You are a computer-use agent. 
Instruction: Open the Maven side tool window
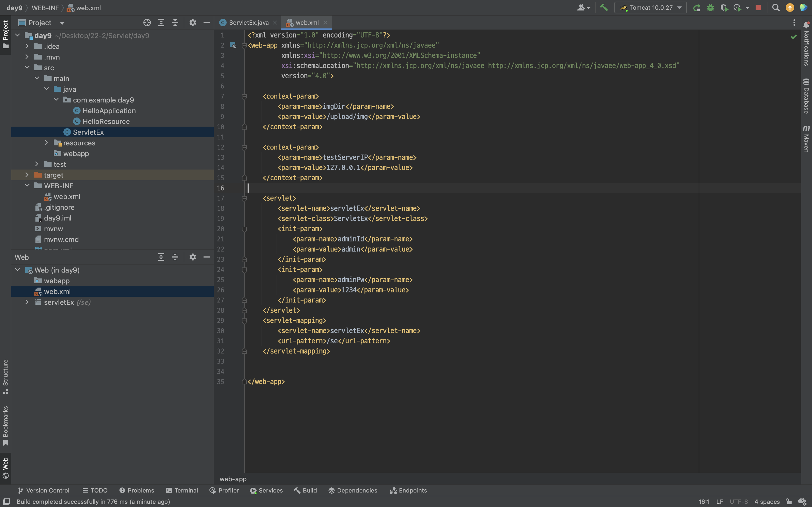click(x=806, y=139)
